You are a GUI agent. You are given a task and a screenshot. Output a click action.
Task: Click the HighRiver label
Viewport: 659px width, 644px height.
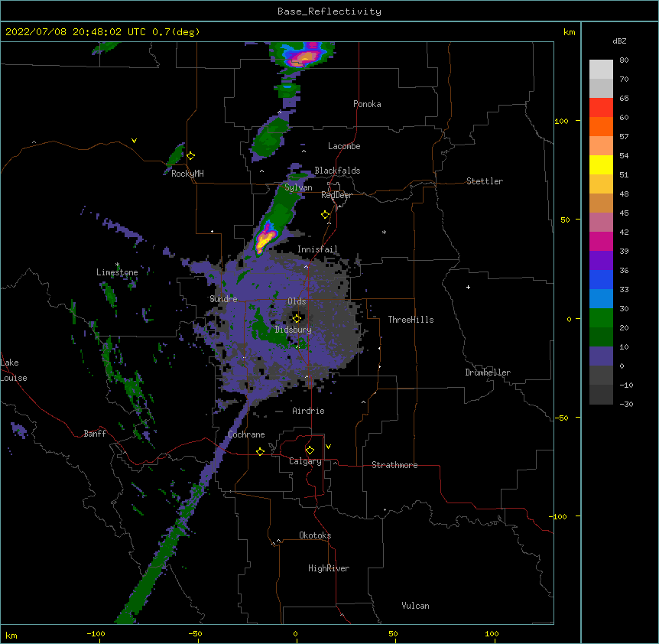[x=329, y=568]
